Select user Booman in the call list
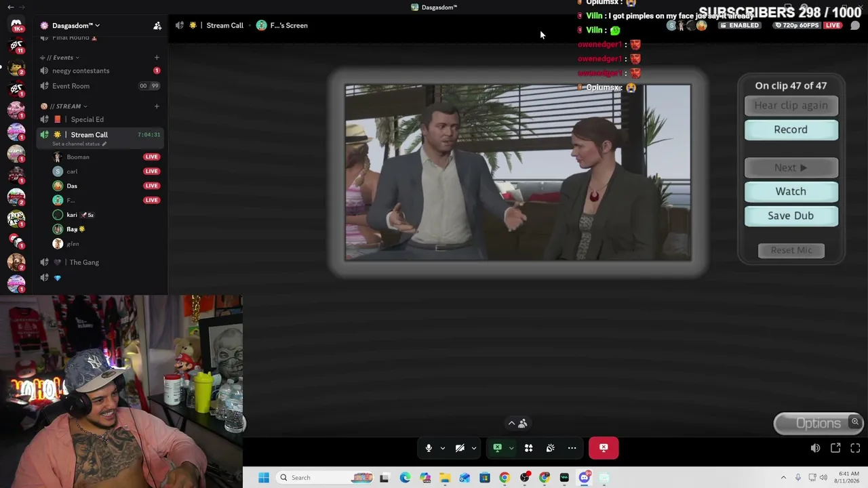This screenshot has height=488, width=868. pyautogui.click(x=78, y=157)
